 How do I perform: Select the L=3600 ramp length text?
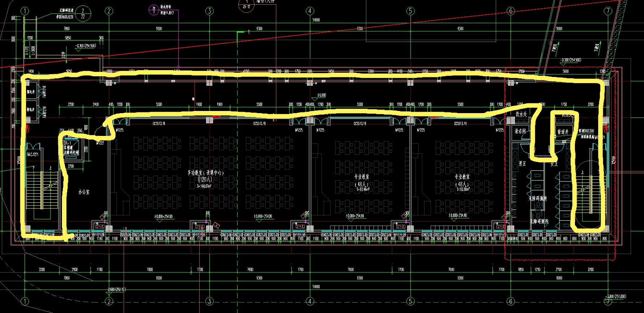pyautogui.click(x=33, y=51)
